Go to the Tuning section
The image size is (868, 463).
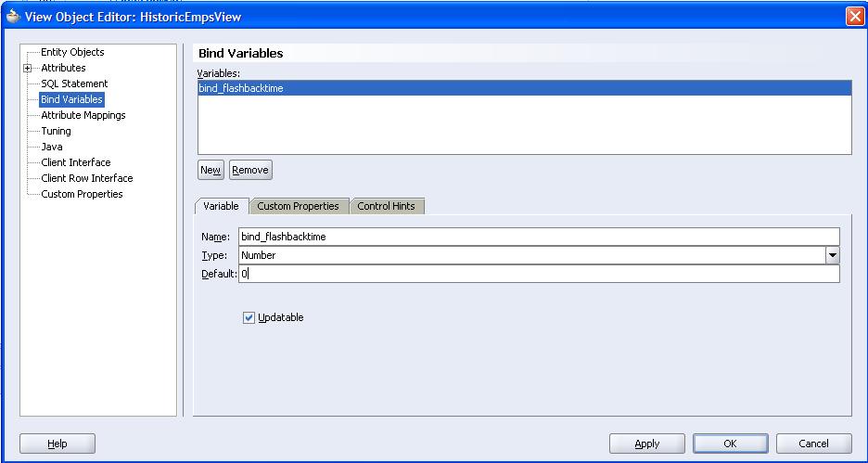pos(56,131)
